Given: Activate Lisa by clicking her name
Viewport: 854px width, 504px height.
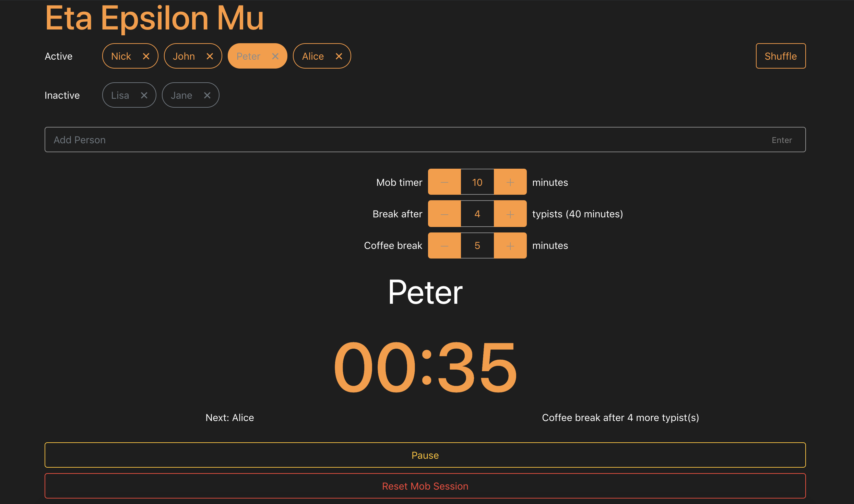Looking at the screenshot, I should (120, 95).
